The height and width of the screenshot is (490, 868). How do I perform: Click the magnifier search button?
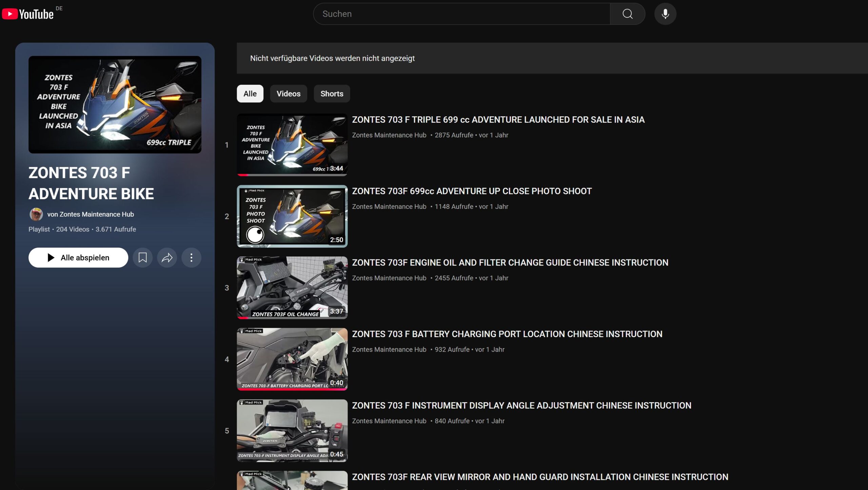(627, 14)
